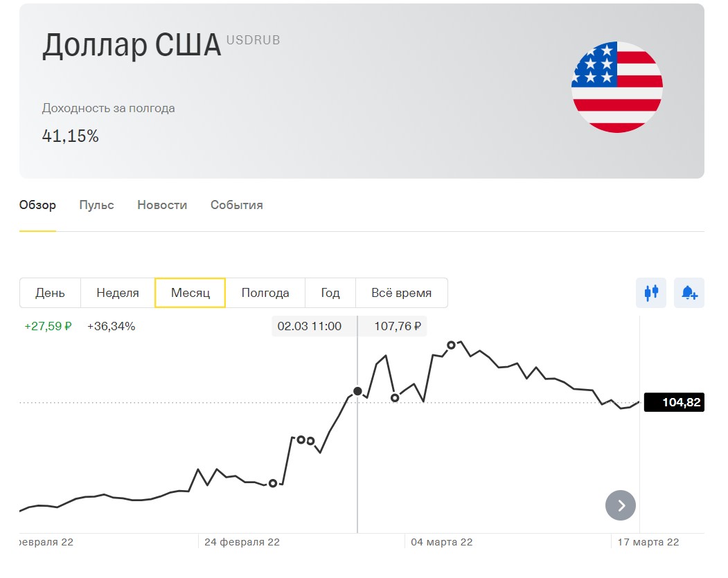Viewport: 728px width, 578px height.
Task: Add a price alert with bell icon
Action: tap(689, 293)
